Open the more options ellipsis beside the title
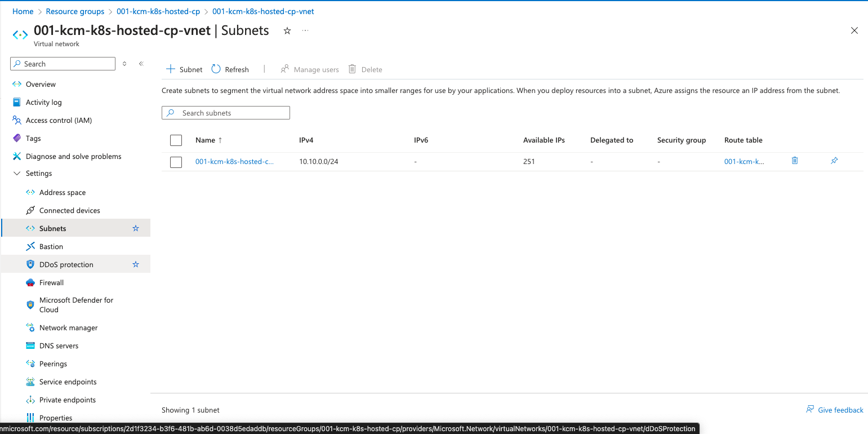868x434 pixels. click(305, 31)
